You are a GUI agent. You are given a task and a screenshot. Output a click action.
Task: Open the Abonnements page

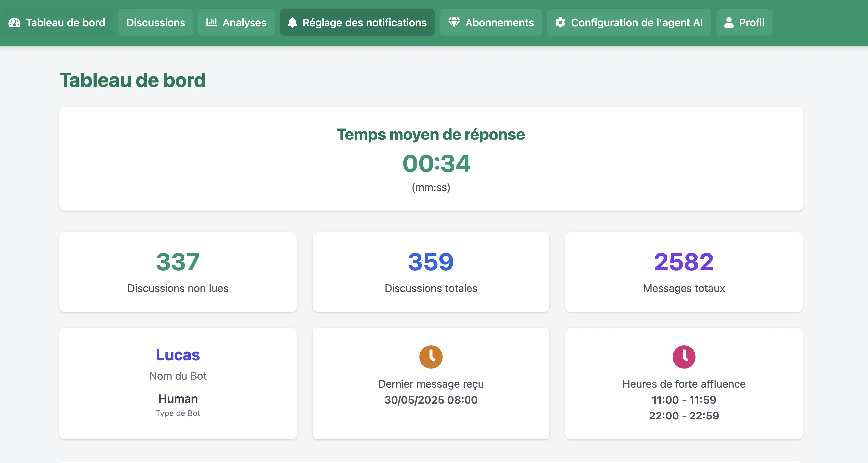coord(499,23)
